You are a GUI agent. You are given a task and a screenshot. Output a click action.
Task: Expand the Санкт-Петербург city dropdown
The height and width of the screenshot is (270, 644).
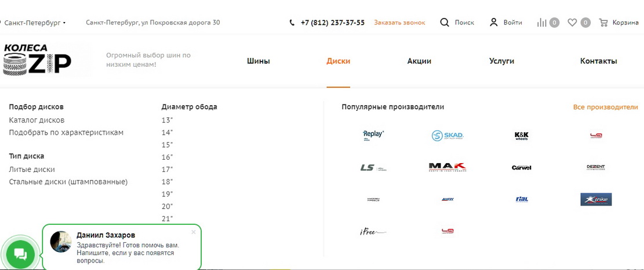35,23
